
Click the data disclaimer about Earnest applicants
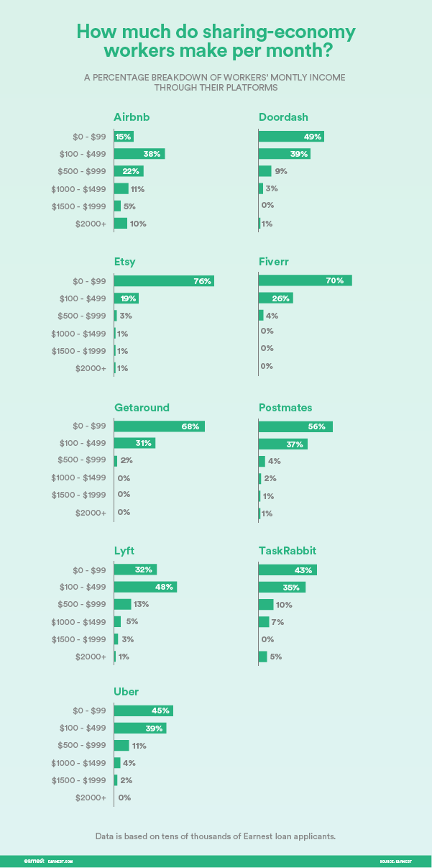[x=216, y=836]
